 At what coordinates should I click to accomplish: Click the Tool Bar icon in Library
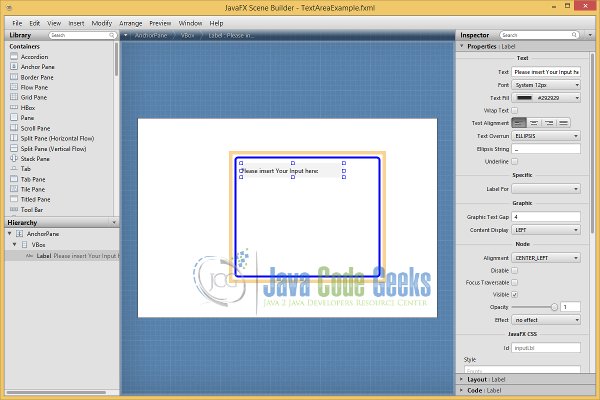point(14,209)
